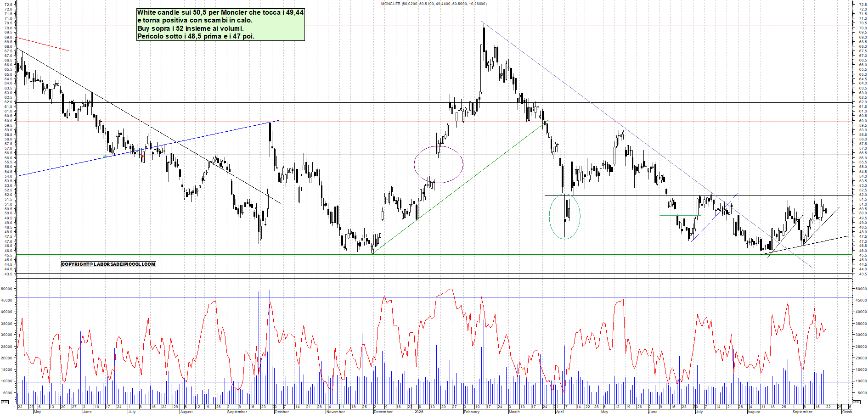Click the 'November' label on the date axis
Viewport: 868px width, 414px height.
(335, 412)
